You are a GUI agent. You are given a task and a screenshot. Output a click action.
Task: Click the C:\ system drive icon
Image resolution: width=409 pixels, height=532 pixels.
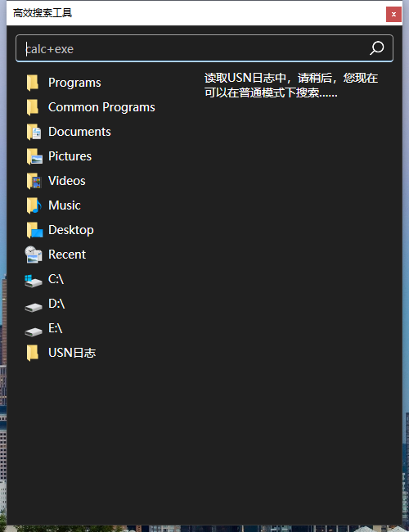(34, 281)
